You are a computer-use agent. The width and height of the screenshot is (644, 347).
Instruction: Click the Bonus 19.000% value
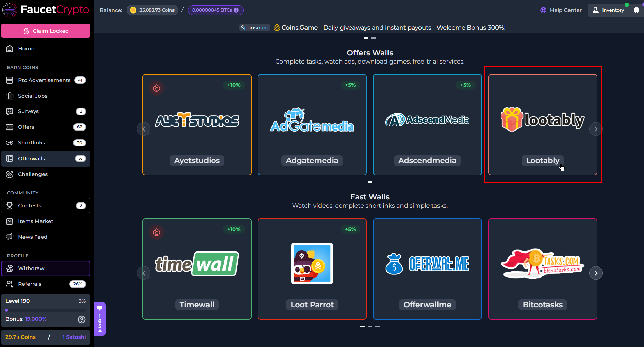(x=36, y=319)
